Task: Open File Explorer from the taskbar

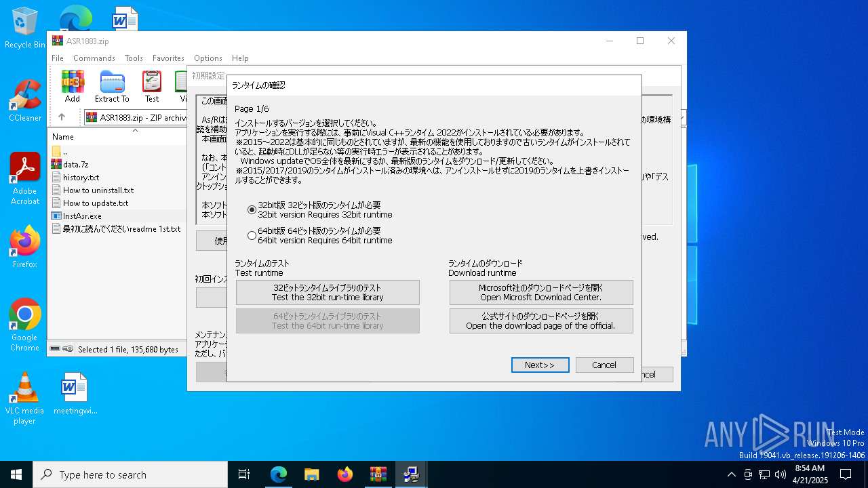Action: point(311,474)
